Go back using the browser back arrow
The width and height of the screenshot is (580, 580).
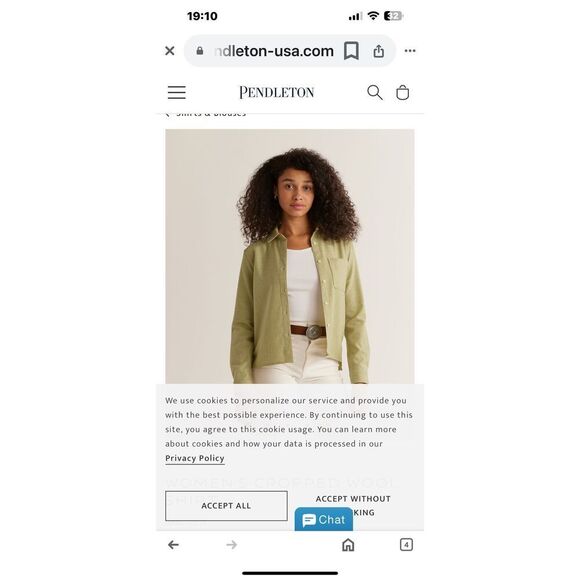tap(173, 544)
